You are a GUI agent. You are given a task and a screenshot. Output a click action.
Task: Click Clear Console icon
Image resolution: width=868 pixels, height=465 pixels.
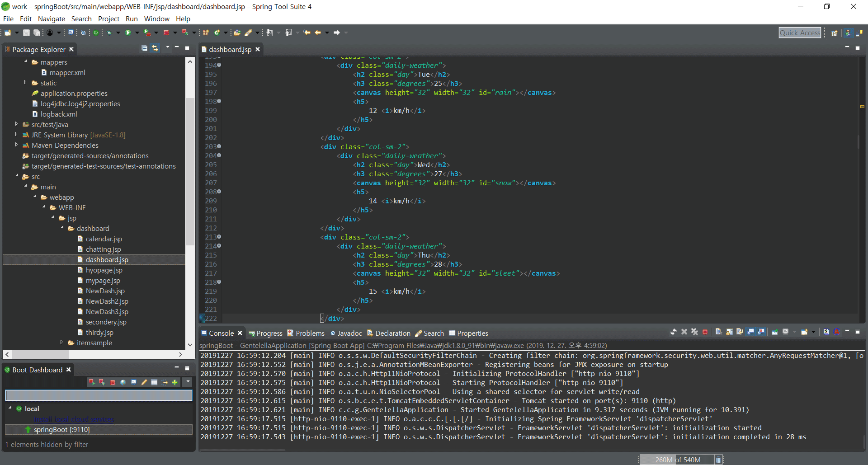pyautogui.click(x=719, y=332)
